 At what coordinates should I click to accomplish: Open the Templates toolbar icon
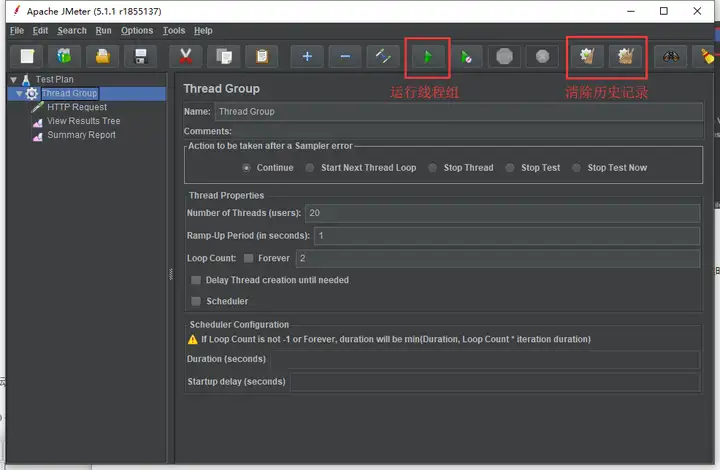coord(64,56)
